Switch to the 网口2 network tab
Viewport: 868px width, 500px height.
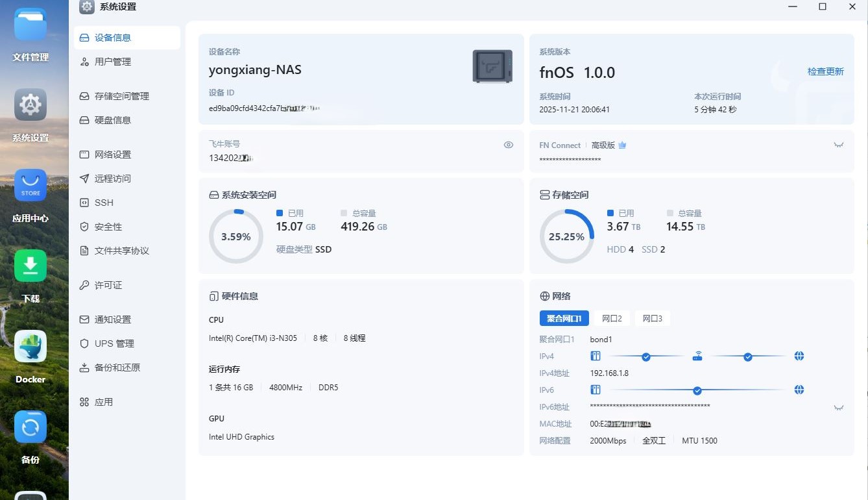click(x=612, y=318)
